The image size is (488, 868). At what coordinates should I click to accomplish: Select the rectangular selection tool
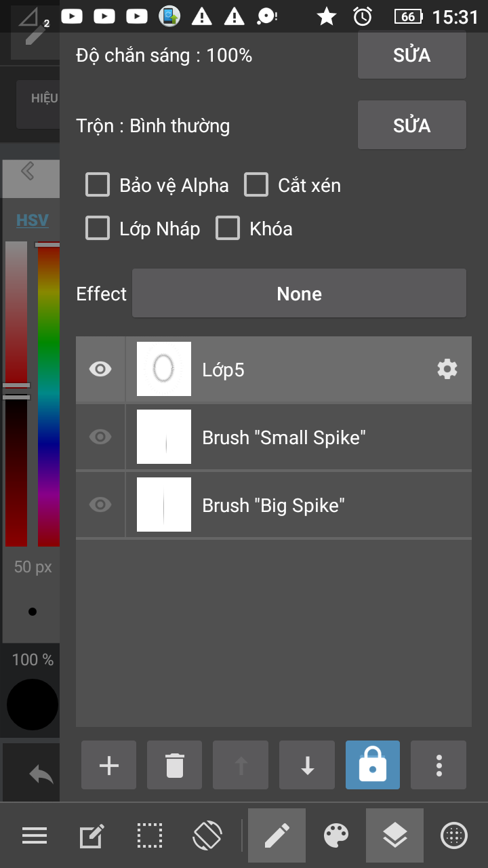point(149,835)
